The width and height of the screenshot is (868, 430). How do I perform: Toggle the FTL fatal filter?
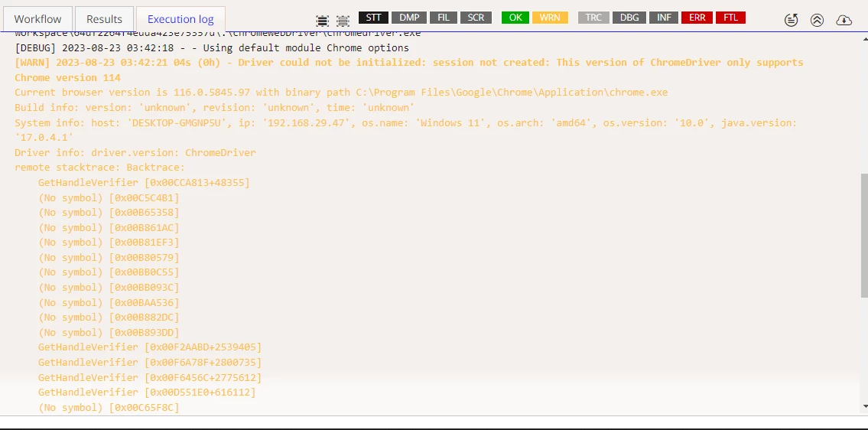(730, 18)
